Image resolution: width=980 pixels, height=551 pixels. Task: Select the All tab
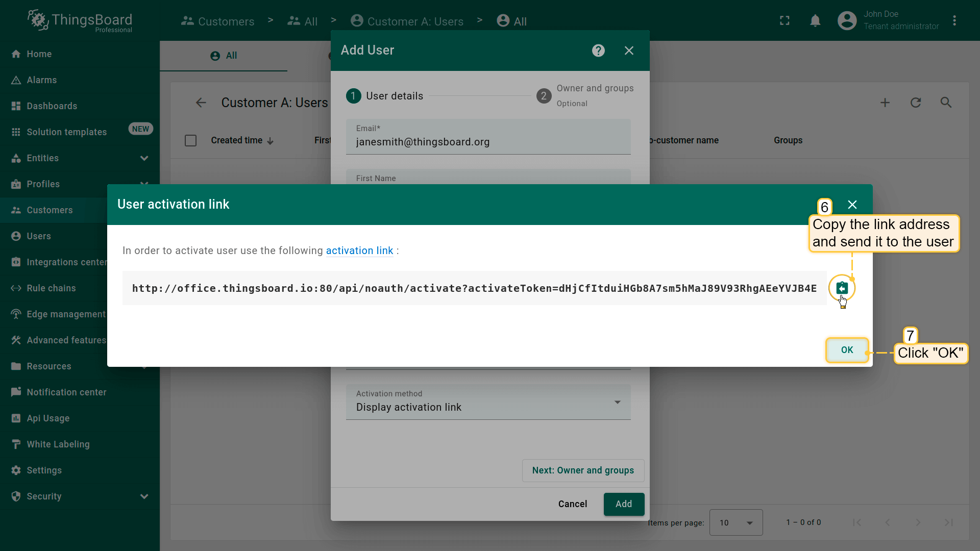point(224,56)
